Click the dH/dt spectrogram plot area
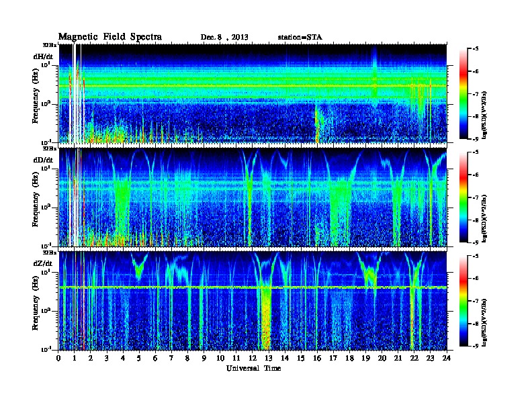 click(253, 93)
